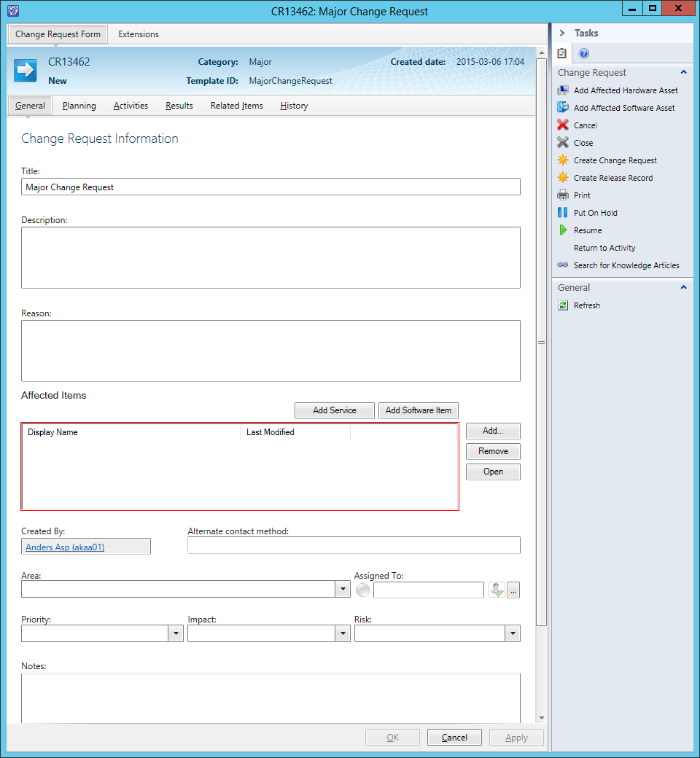700x758 pixels.
Task: Click the Cancel button at bottom
Action: tap(454, 737)
